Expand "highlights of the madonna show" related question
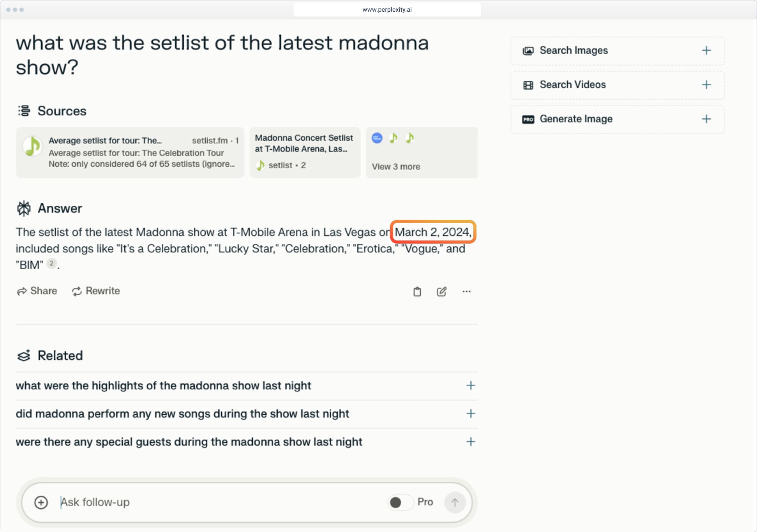 coord(470,386)
